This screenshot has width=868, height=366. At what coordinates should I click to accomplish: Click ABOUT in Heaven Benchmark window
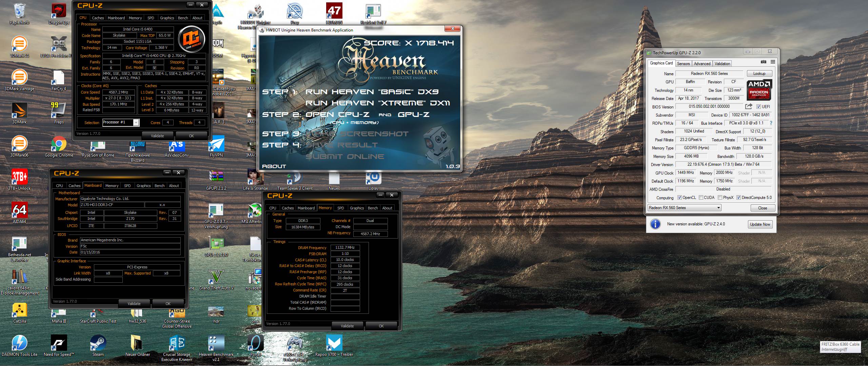[x=274, y=166]
